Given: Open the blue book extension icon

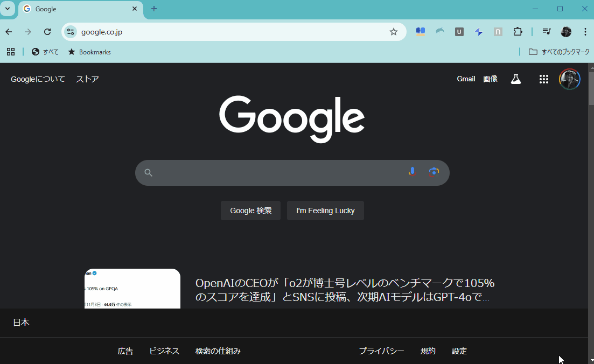Looking at the screenshot, I should [x=421, y=32].
